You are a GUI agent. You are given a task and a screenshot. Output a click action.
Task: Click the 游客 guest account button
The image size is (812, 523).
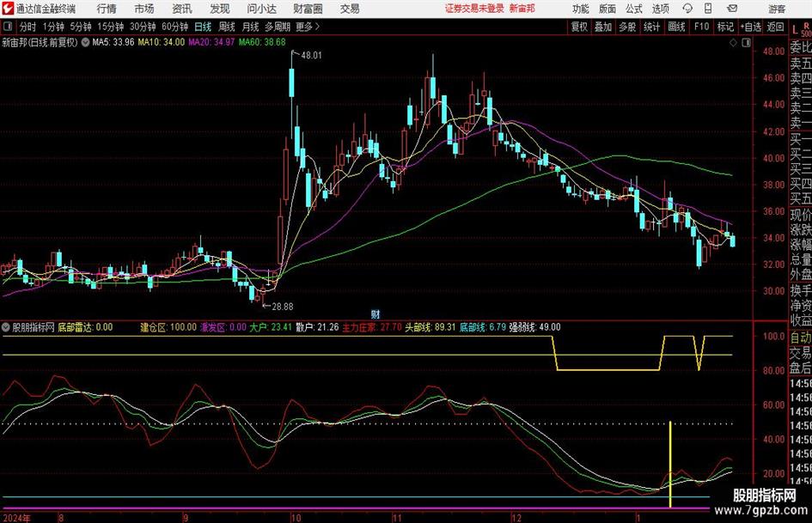coord(777,9)
